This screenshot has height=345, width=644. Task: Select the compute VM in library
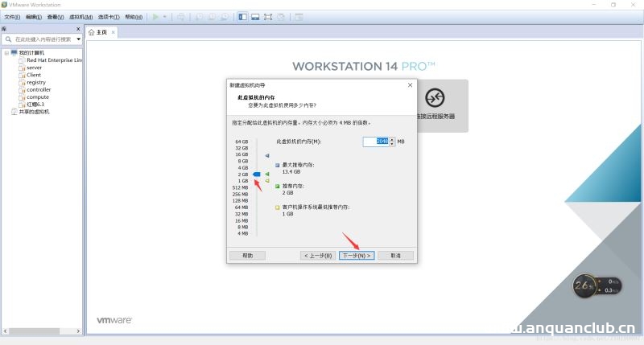click(x=38, y=97)
